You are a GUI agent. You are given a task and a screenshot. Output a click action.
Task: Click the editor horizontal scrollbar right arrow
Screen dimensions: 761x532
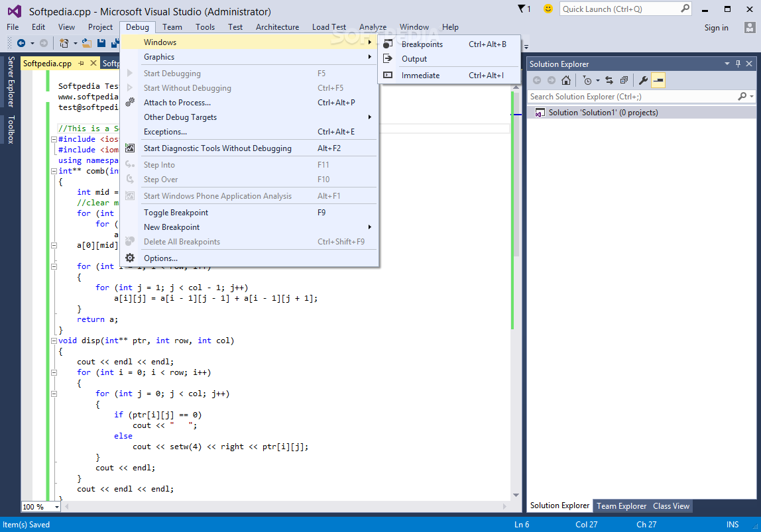click(x=504, y=506)
